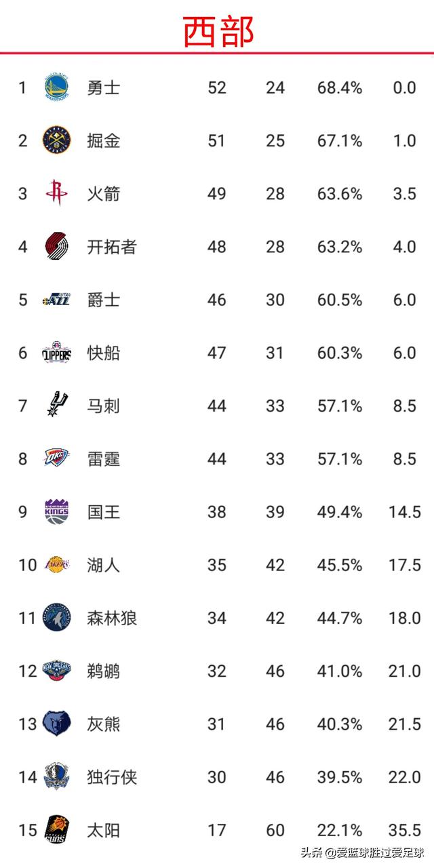Click the 头条 @爱篮球胜过爱足球 watermark
The image size is (434, 868).
point(363,852)
